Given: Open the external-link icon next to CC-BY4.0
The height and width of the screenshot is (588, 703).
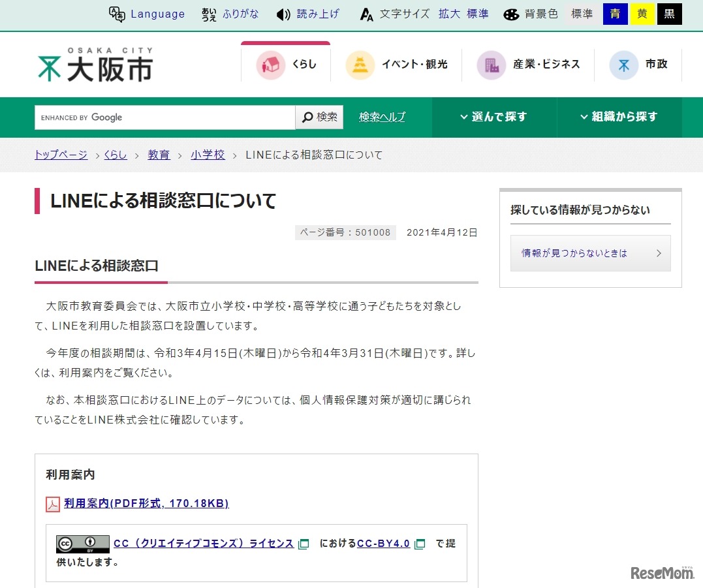Looking at the screenshot, I should (419, 543).
